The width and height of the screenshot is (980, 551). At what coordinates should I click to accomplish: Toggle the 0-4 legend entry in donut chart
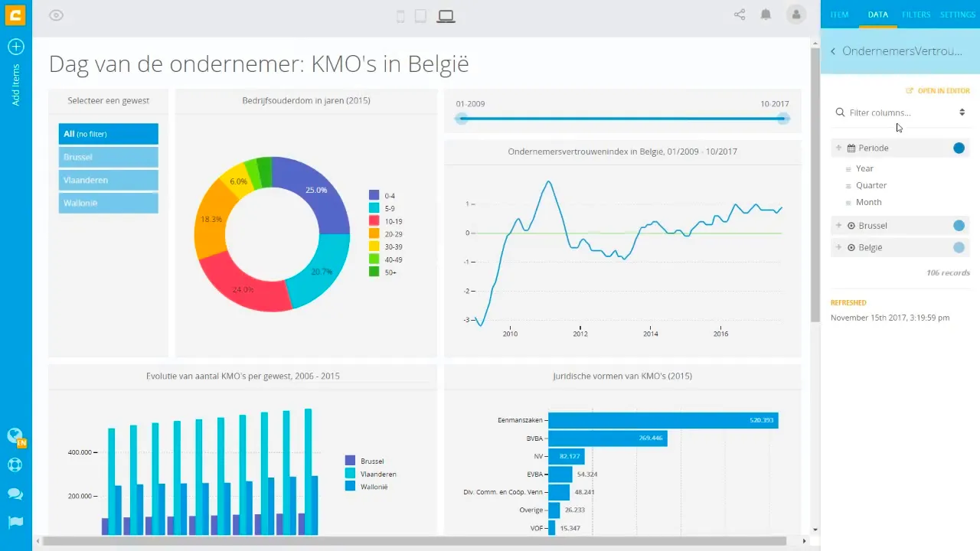[x=382, y=196]
